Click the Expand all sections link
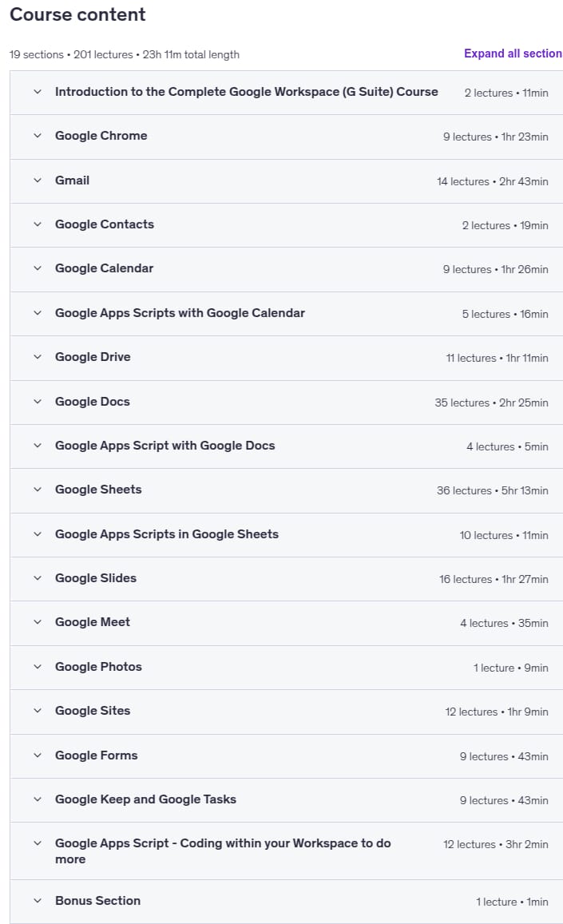Image resolution: width=563 pixels, height=924 pixels. (513, 54)
